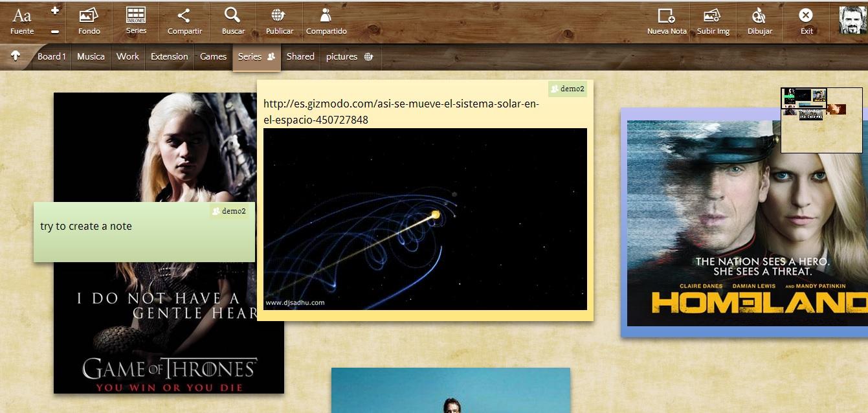Screen dimensions: 868x413
Task: Click demo2 author tag on yellow note
Action: (567, 89)
